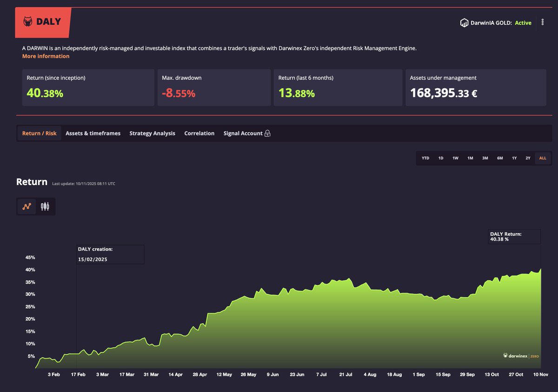558x392 pixels.
Task: Click the 40.38% return value
Action: tap(45, 93)
